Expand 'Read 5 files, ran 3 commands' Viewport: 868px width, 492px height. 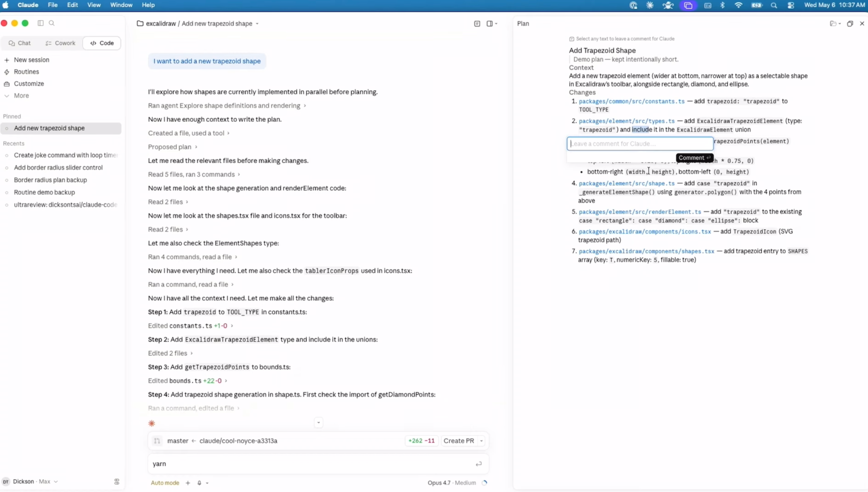194,175
